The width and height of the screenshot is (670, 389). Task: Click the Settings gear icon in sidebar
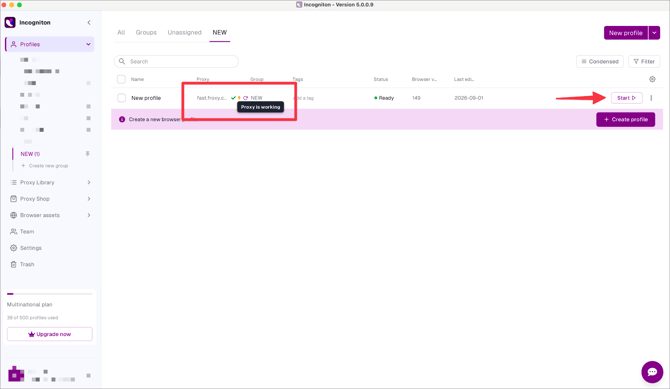click(x=13, y=248)
